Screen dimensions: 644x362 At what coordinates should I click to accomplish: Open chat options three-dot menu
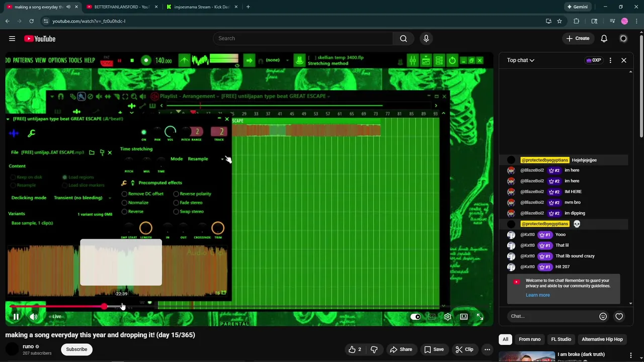point(610,60)
